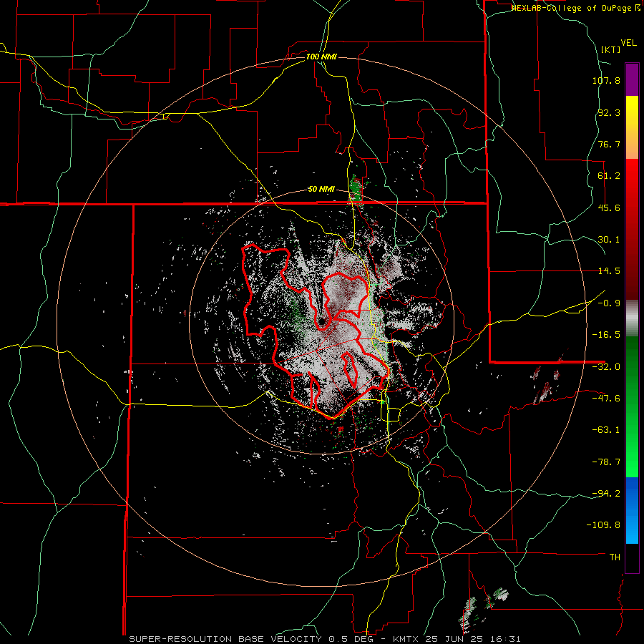The height and width of the screenshot is (644, 644).
Task: Pick the purple segment of the velocity scale
Action: pyautogui.click(x=632, y=79)
